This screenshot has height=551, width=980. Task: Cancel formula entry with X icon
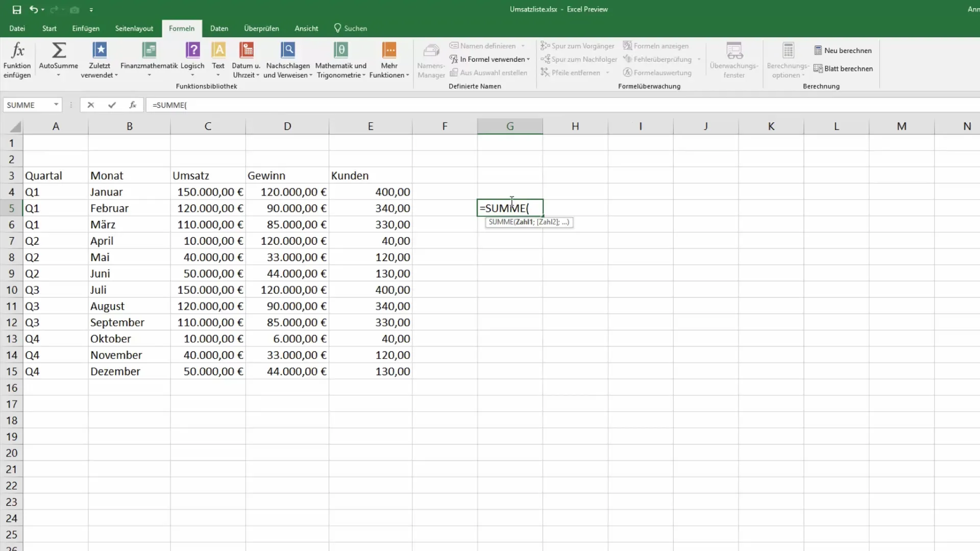pyautogui.click(x=91, y=105)
